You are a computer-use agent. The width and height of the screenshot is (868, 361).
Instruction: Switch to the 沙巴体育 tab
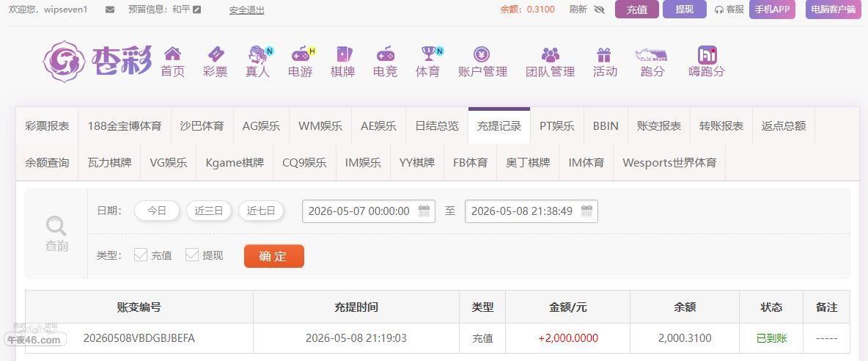coord(202,125)
